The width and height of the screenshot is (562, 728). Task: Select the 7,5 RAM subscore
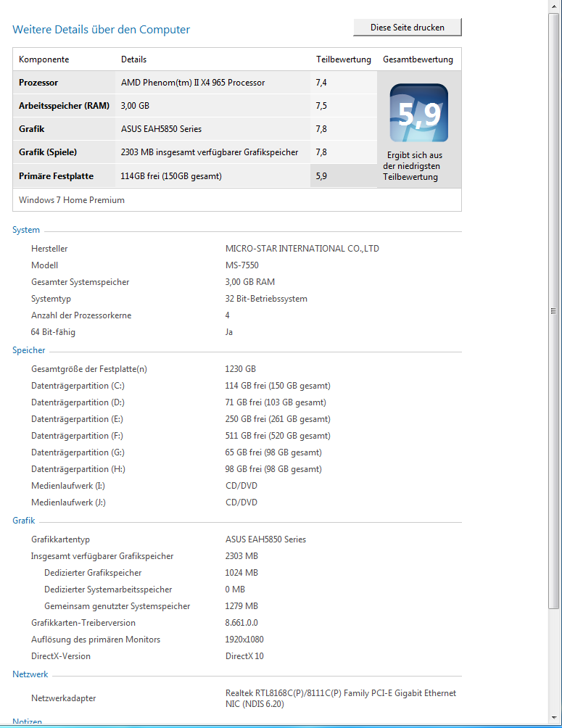pos(321,106)
